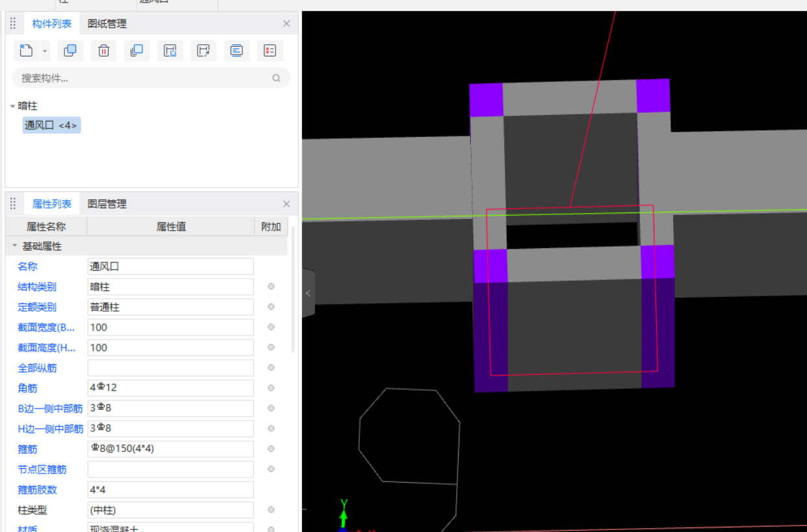Collapse the 暗柱 tree node
The width and height of the screenshot is (807, 532).
[12, 106]
